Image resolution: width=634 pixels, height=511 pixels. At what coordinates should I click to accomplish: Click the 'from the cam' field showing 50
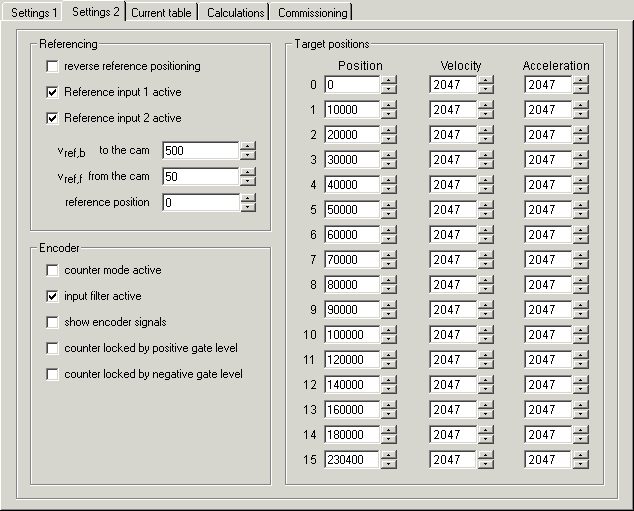[x=201, y=177]
